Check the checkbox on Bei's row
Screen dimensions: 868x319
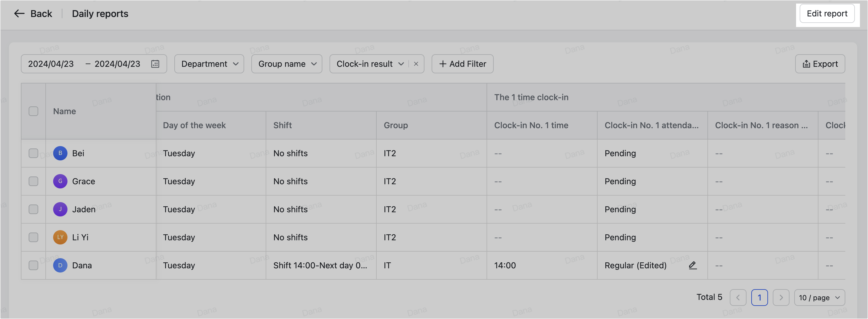pos(33,153)
